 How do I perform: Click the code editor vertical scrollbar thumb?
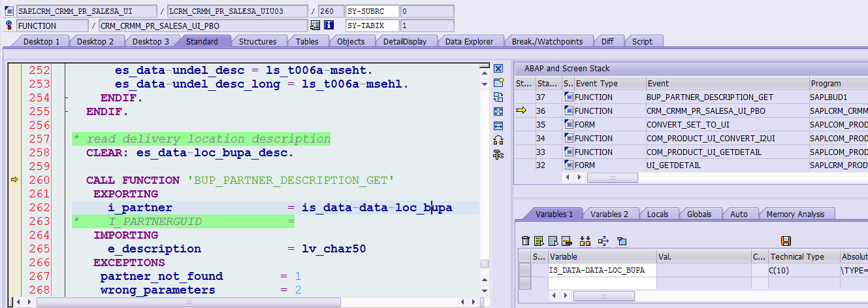click(484, 264)
